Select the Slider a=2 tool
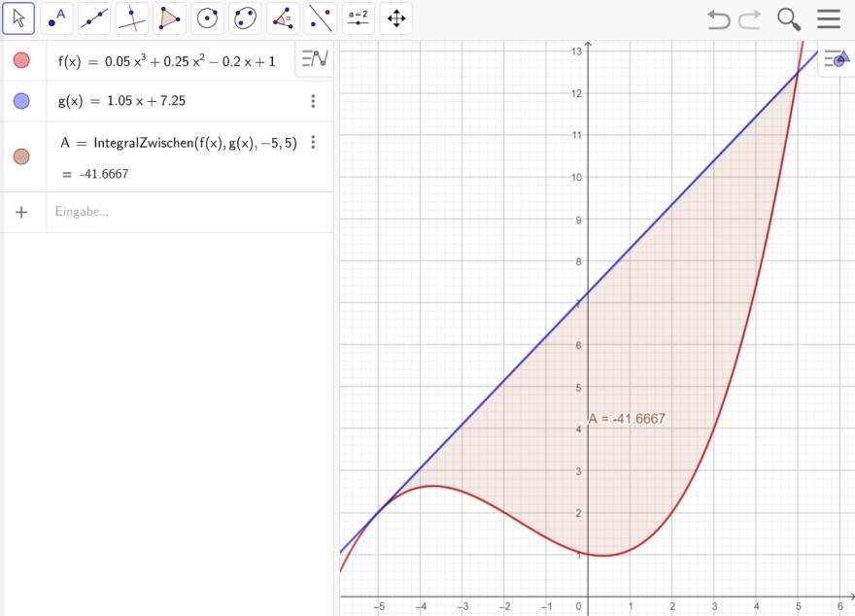The width and height of the screenshot is (855, 616). click(359, 18)
